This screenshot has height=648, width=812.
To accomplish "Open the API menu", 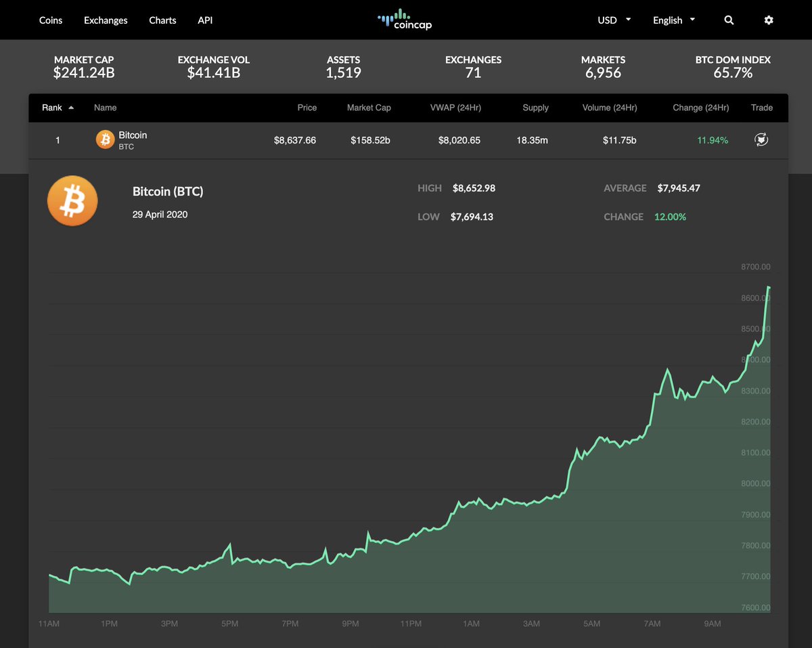I will tap(205, 20).
